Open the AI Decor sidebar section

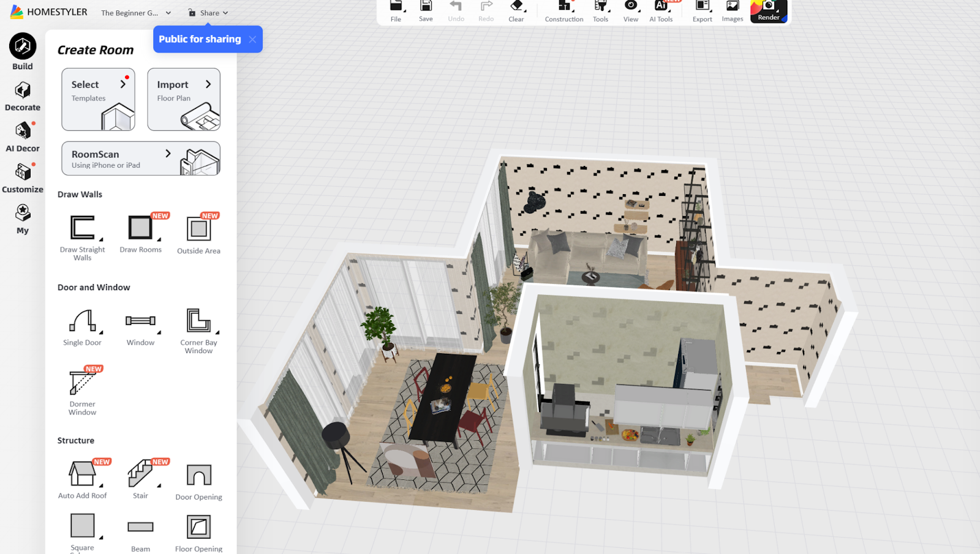pyautogui.click(x=23, y=137)
